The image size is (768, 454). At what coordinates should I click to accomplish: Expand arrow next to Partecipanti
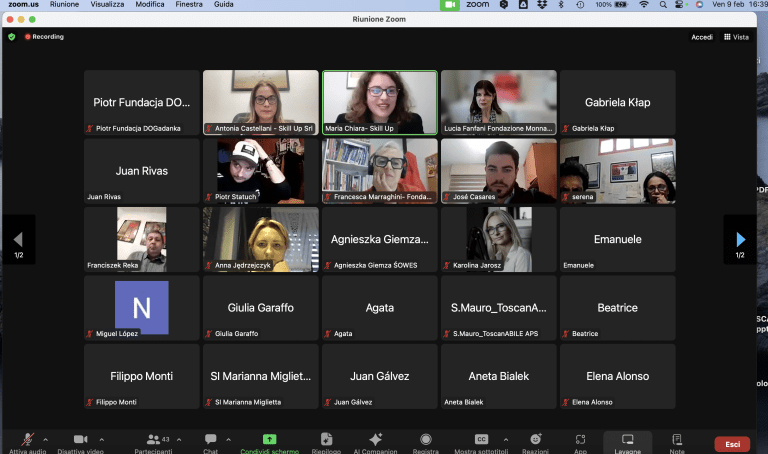(x=179, y=439)
